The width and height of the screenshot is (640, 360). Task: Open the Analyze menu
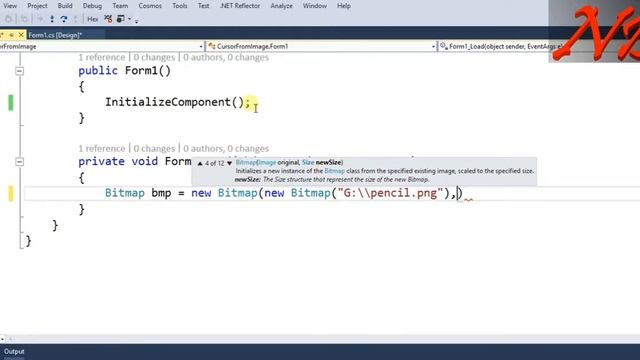click(x=281, y=6)
